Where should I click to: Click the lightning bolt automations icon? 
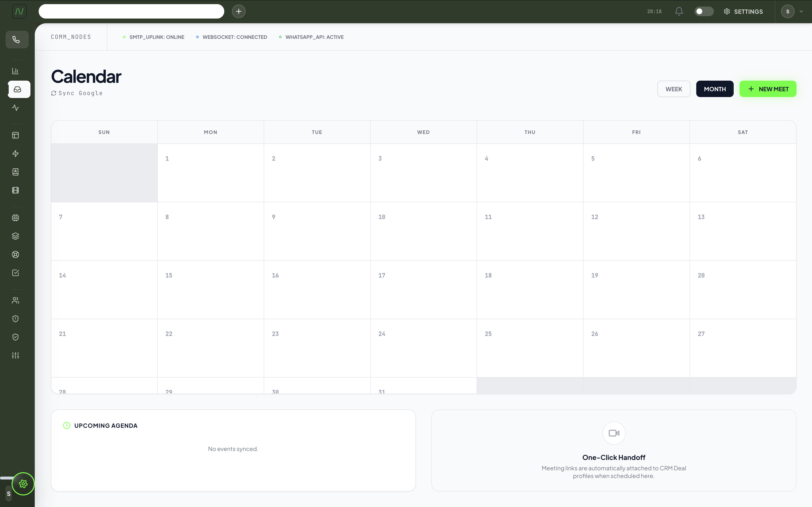tap(15, 153)
